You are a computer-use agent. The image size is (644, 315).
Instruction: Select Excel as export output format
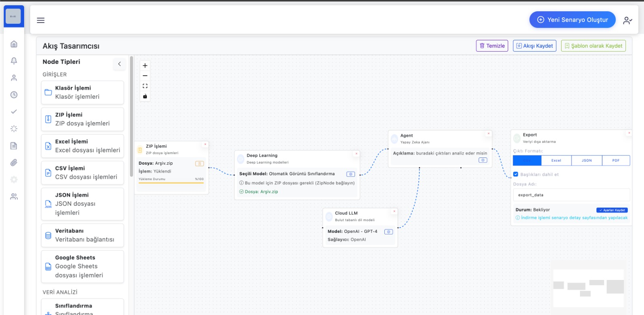click(x=556, y=160)
